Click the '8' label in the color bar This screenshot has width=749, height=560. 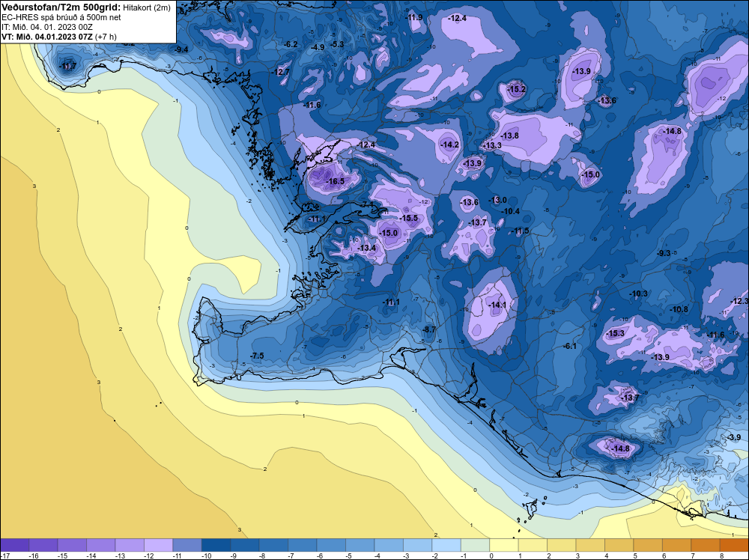click(x=721, y=556)
